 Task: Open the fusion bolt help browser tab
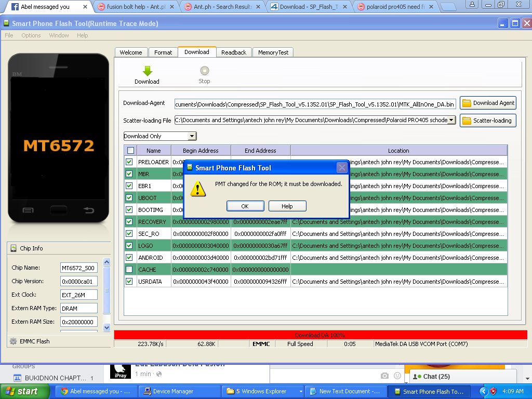[136, 7]
